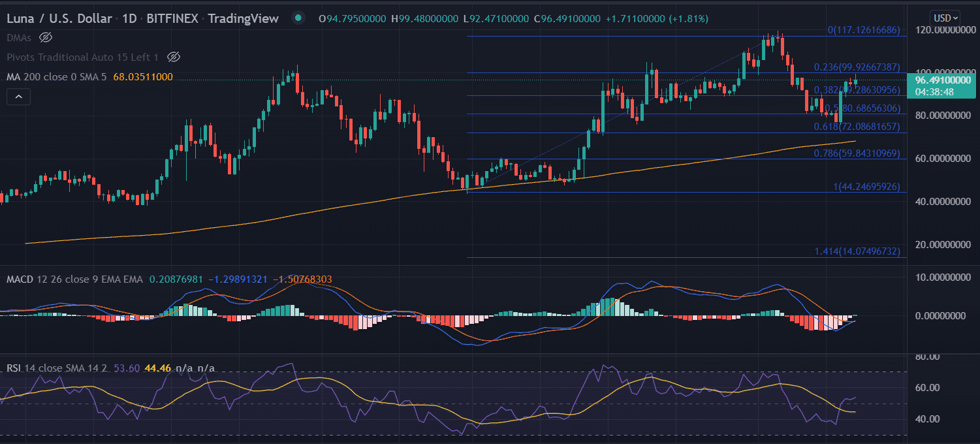Click the green market status dot
Screen dimensions: 980x444
[298, 18]
